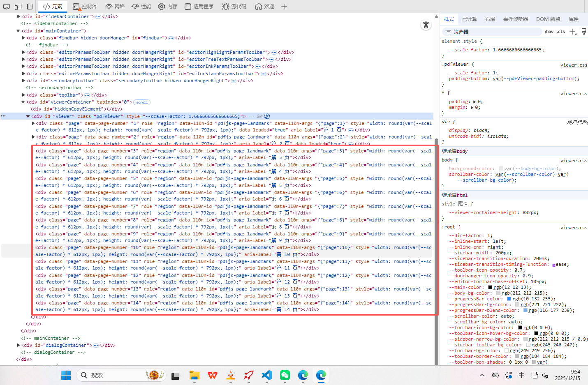Click the scroll badge on viewerContainer
This screenshot has width=588, height=385.
click(142, 102)
